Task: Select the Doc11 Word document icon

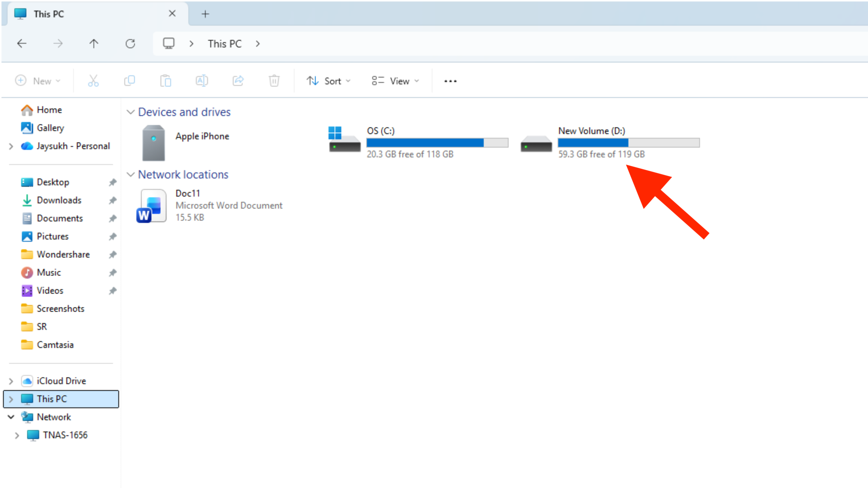Action: pyautogui.click(x=152, y=206)
